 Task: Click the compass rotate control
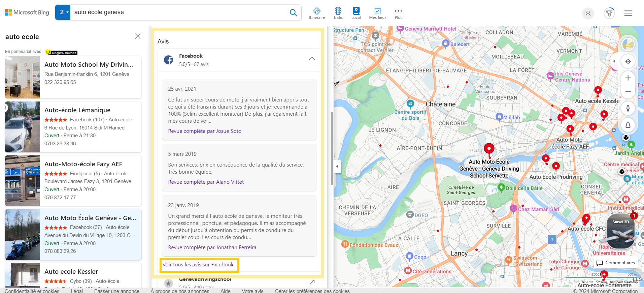[x=628, y=108]
